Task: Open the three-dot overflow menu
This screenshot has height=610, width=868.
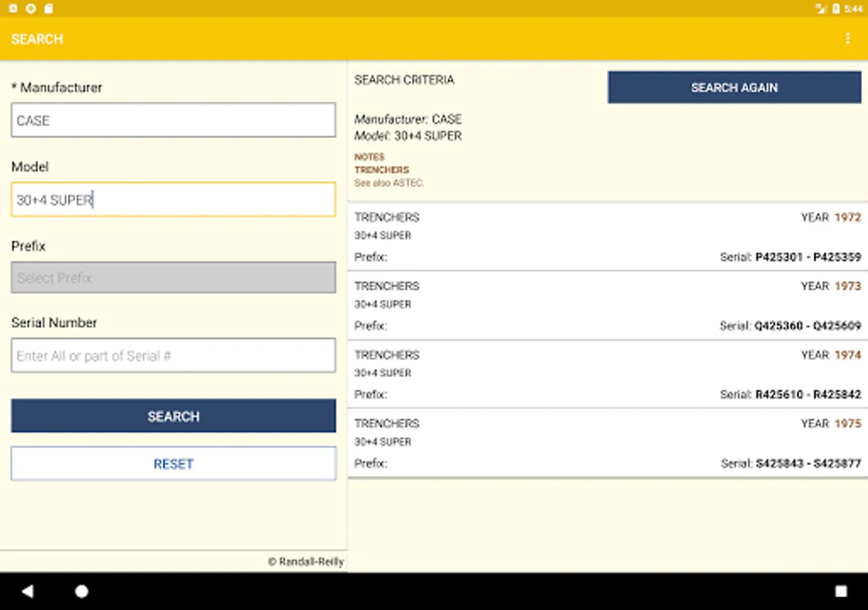Action: (848, 39)
